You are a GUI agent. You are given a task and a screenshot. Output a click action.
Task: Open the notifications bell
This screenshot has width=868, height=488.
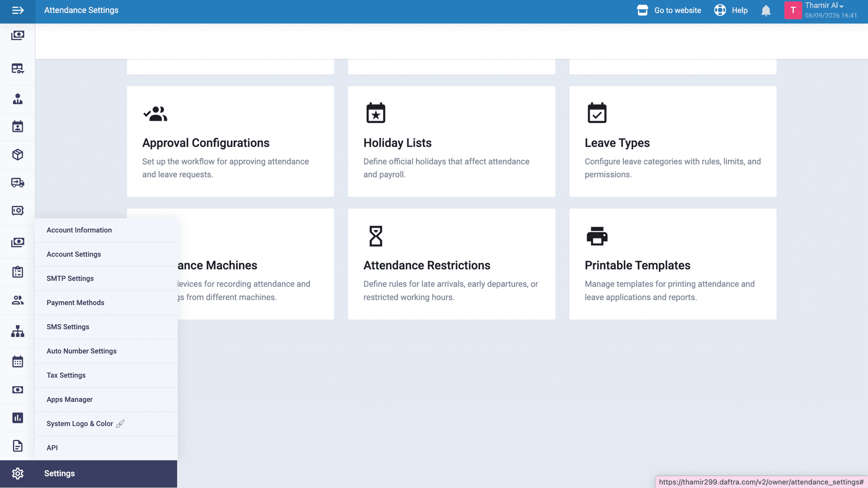766,10
